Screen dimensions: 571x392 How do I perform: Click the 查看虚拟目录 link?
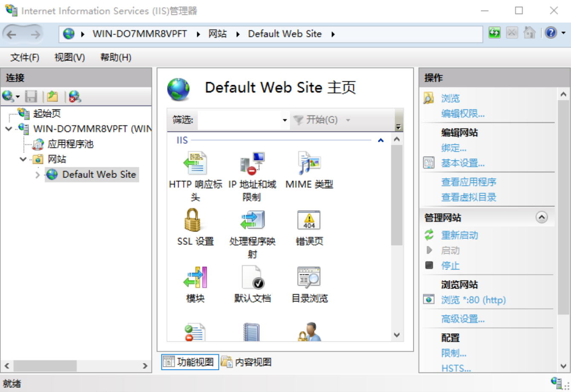click(469, 197)
